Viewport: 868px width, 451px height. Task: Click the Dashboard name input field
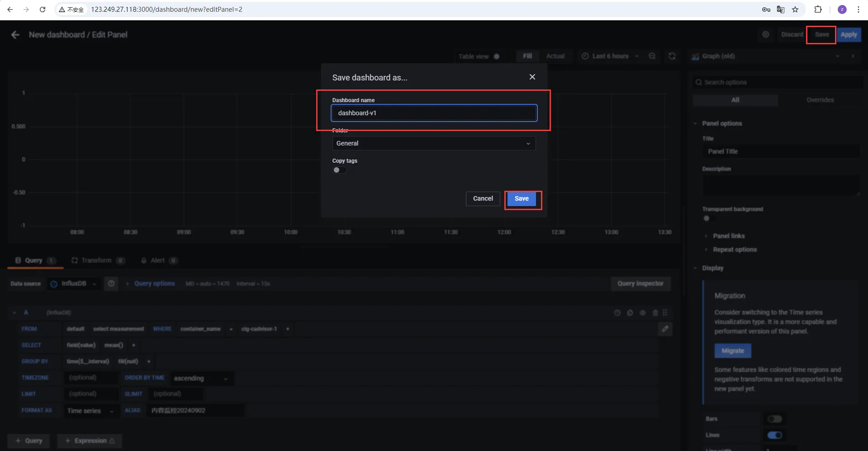[x=434, y=113]
